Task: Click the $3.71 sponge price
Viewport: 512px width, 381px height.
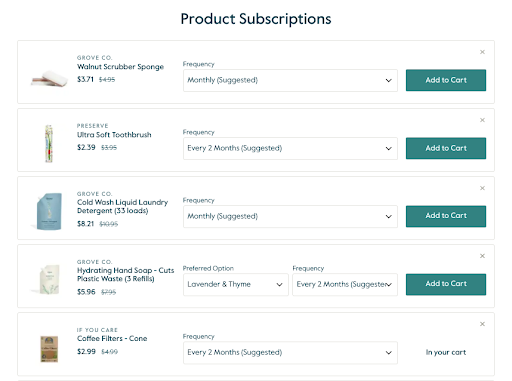Action: tap(85, 79)
